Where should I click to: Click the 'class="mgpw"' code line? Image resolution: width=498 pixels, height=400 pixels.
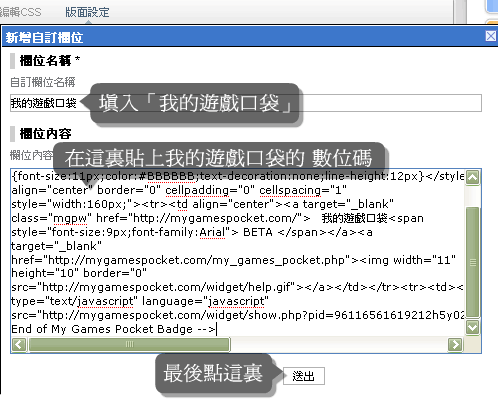(x=217, y=218)
